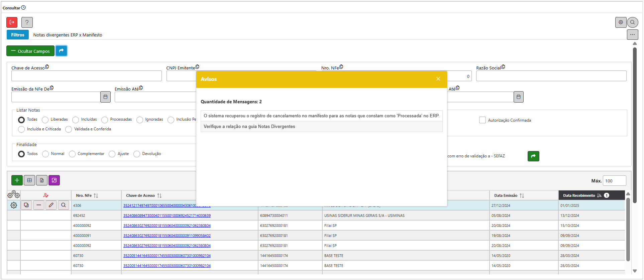Open access key link for NFe 692452
The height and width of the screenshot is (280, 644).
tap(167, 216)
